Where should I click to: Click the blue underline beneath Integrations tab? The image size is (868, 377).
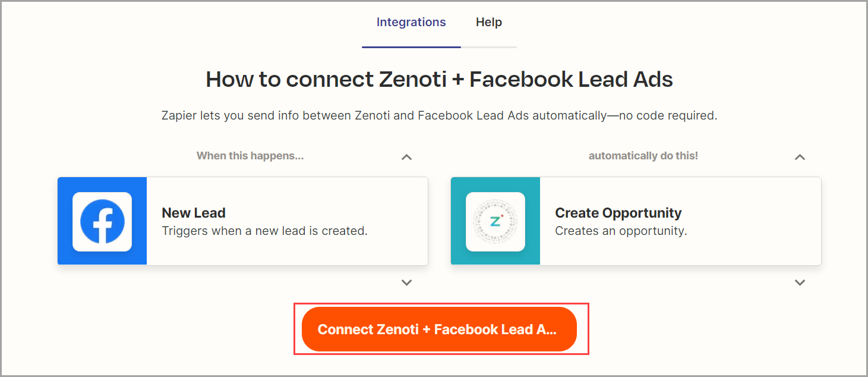tap(411, 47)
